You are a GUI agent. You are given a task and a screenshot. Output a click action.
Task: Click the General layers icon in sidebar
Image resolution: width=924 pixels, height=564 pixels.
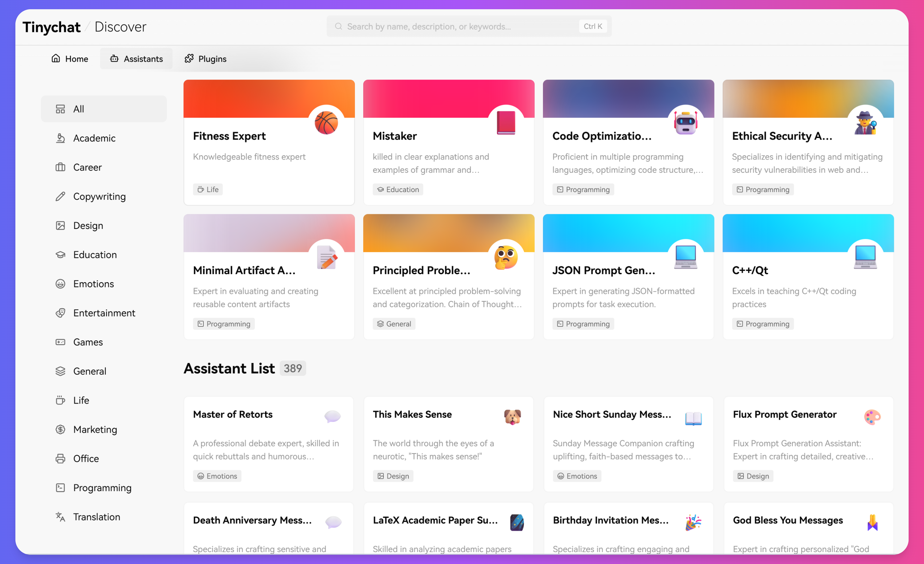click(60, 371)
